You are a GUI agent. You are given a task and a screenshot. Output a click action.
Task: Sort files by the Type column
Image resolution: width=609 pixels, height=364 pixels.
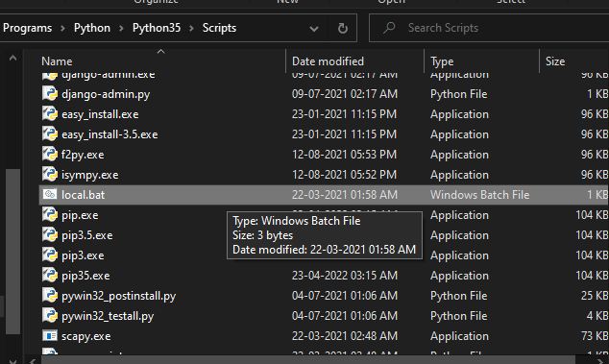click(x=442, y=61)
